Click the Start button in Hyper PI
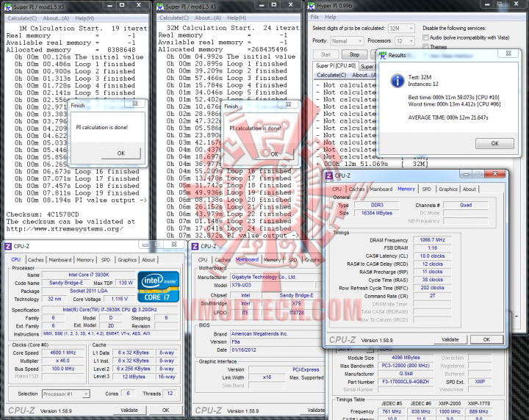The height and width of the screenshot is (420, 529). coord(325,54)
